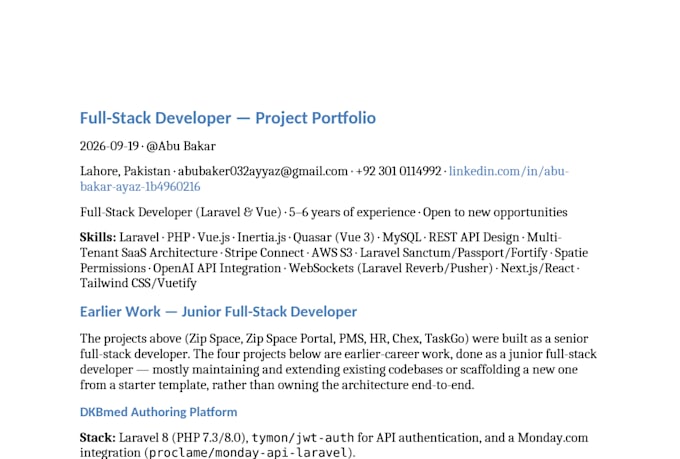Click the 'Zip Space Portal' project mention
The image size is (680, 459).
[290, 338]
